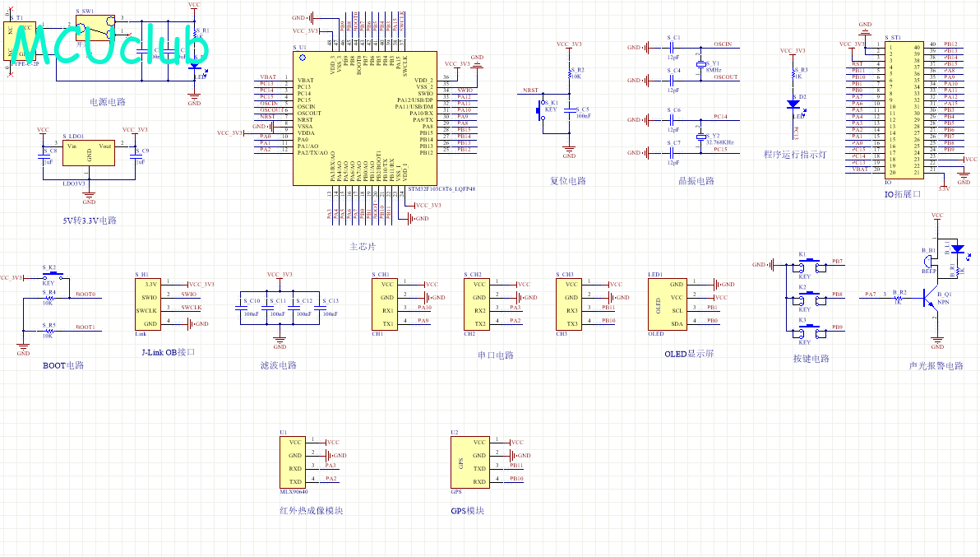Select the S_K2 BOOT key switch
Screen dimensions: 980x557
click(52, 275)
